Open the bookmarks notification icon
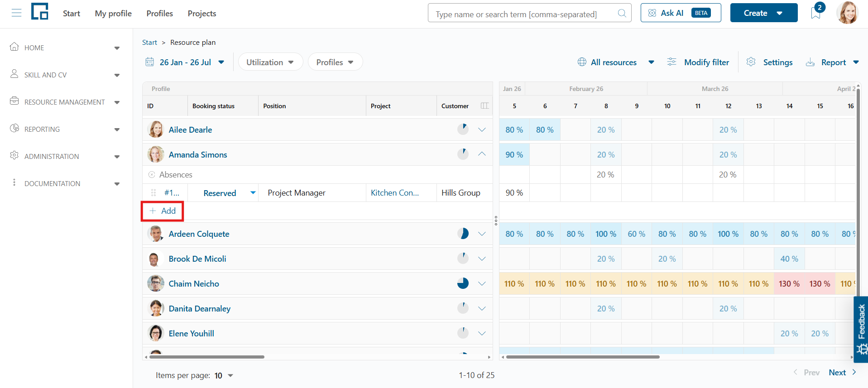Viewport: 868px width, 388px height. 816,12
